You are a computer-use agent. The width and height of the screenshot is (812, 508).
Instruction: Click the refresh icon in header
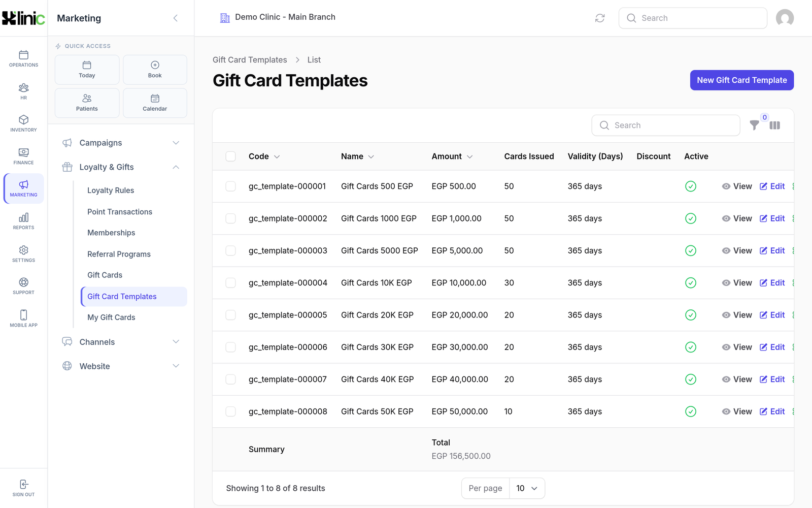point(600,18)
